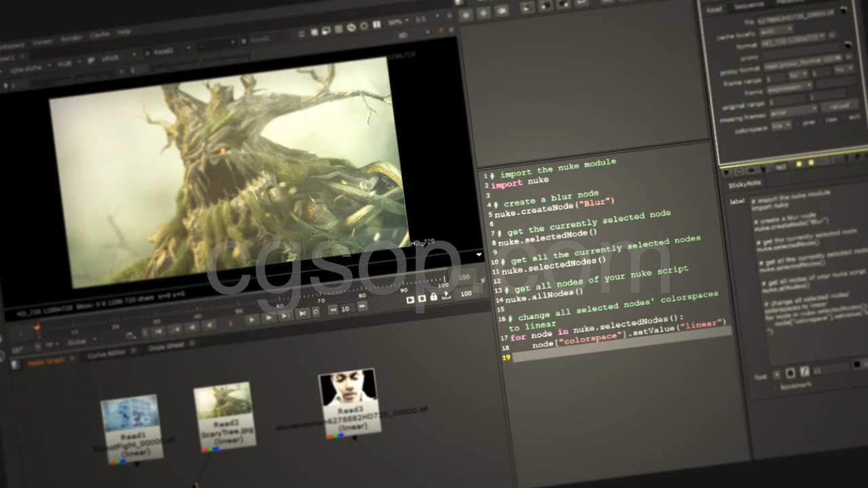Open the frame mode dropdown showing expression
Image resolution: width=868 pixels, height=488 pixels.
pos(789,88)
